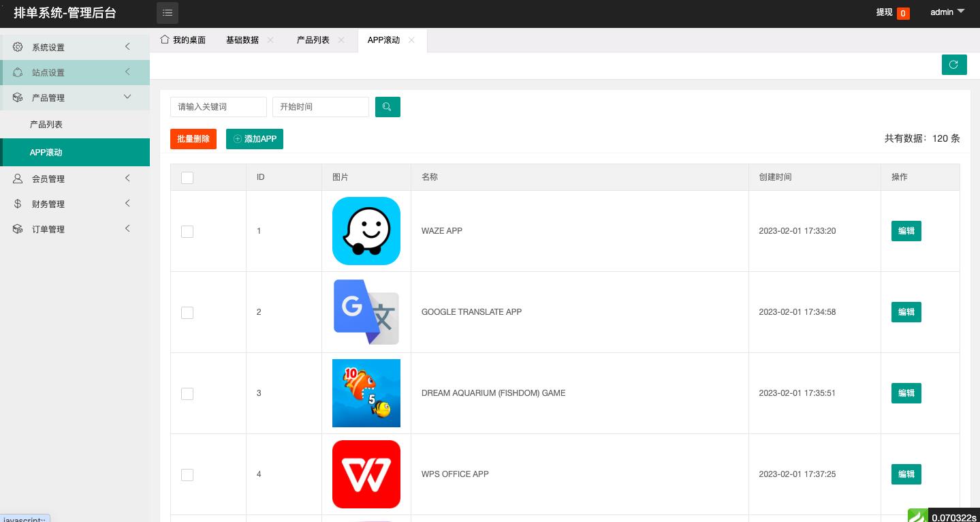This screenshot has height=522, width=980.
Task: Click the hamburger menu toggle icon
Action: [x=168, y=13]
